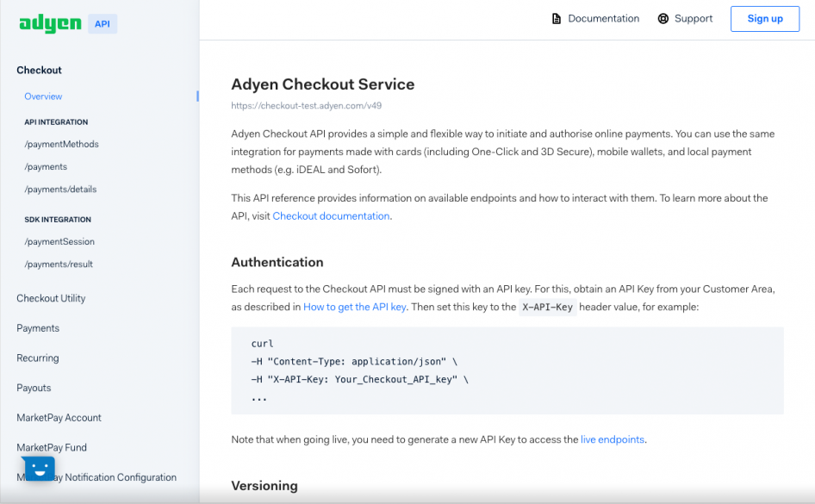The height and width of the screenshot is (504, 815).
Task: Click the Versioning heading
Action: pyautogui.click(x=264, y=486)
